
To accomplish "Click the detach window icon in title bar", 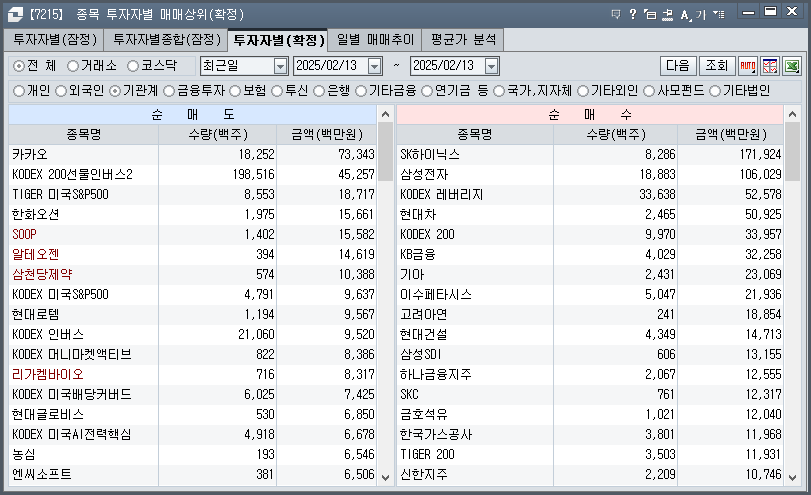I will pyautogui.click(x=650, y=14).
